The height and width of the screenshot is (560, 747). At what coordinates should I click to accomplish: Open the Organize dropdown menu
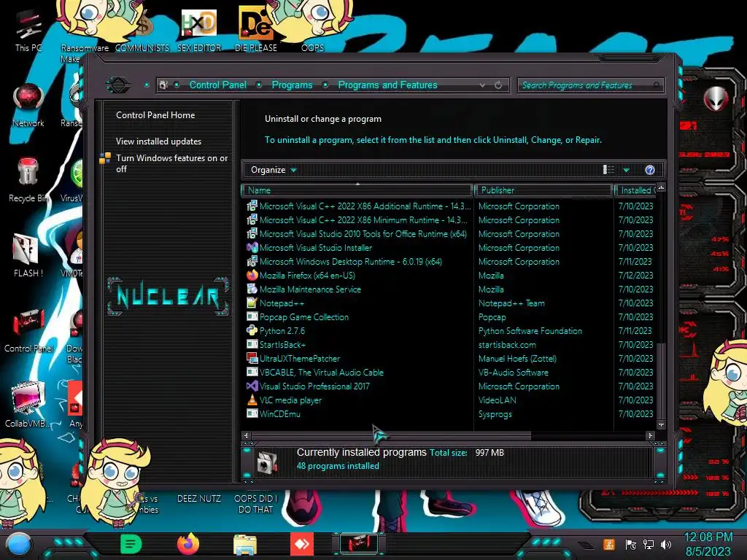pos(274,170)
